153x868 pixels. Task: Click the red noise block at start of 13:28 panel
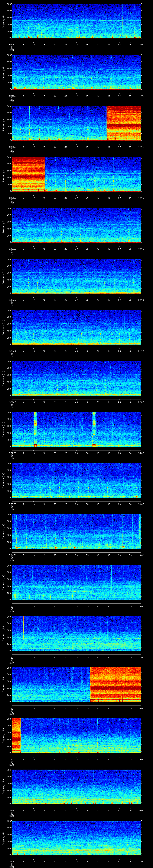click(x=16, y=736)
